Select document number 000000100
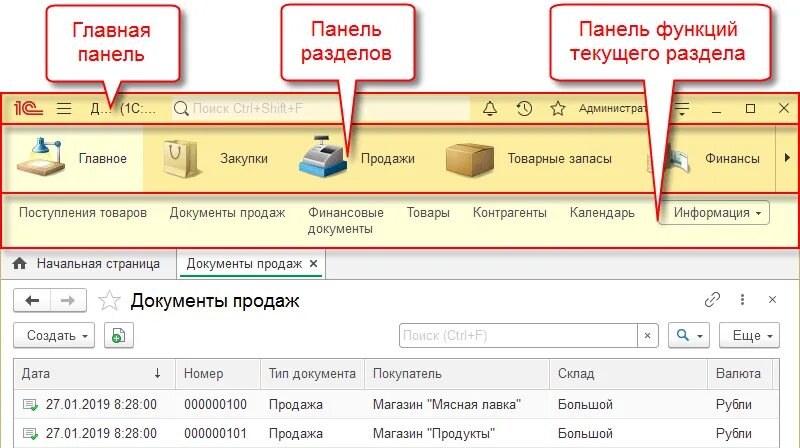 (215, 405)
